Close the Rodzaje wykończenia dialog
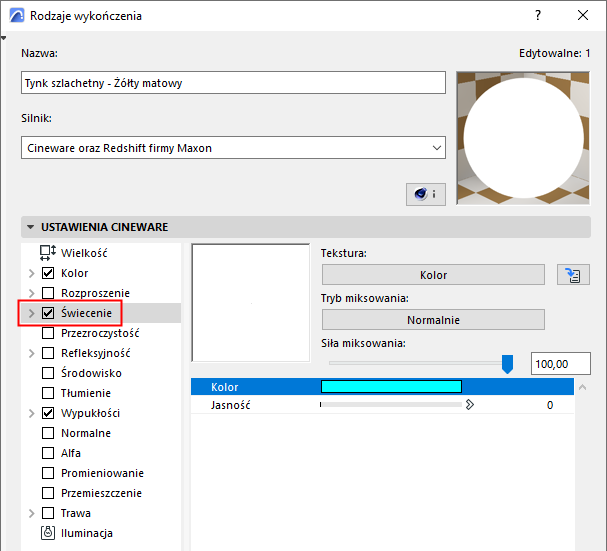The height and width of the screenshot is (551, 607). pyautogui.click(x=583, y=15)
